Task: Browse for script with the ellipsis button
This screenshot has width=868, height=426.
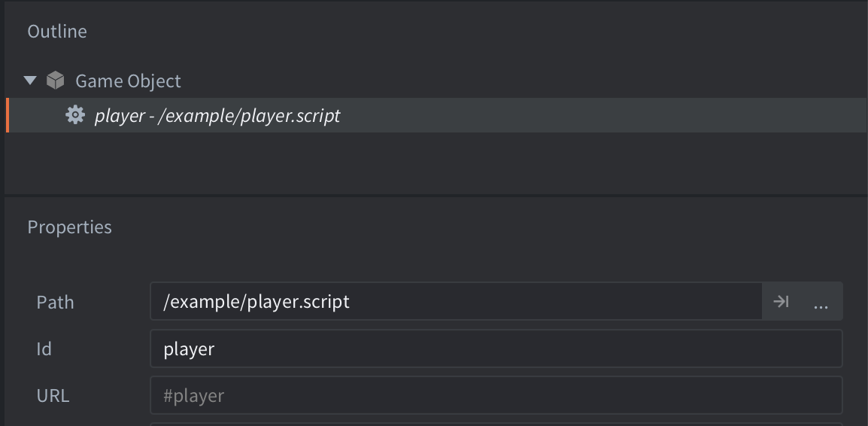Action: tap(821, 301)
